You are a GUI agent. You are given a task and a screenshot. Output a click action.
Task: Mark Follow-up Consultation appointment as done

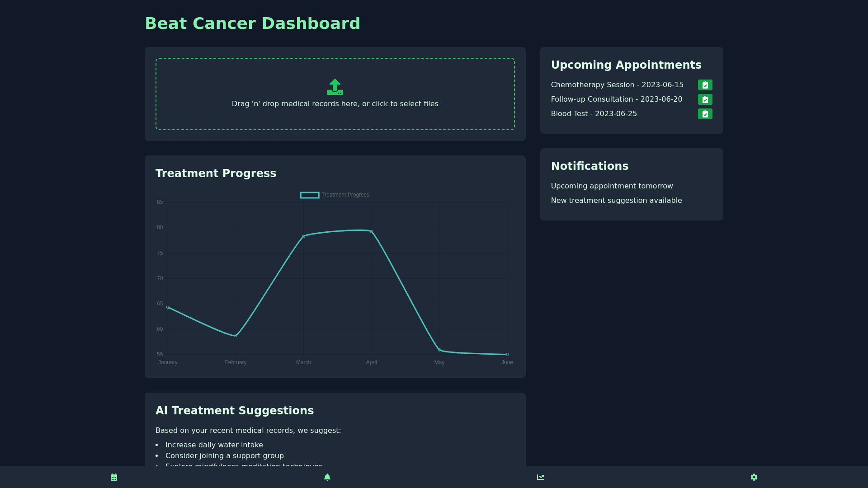pos(705,99)
